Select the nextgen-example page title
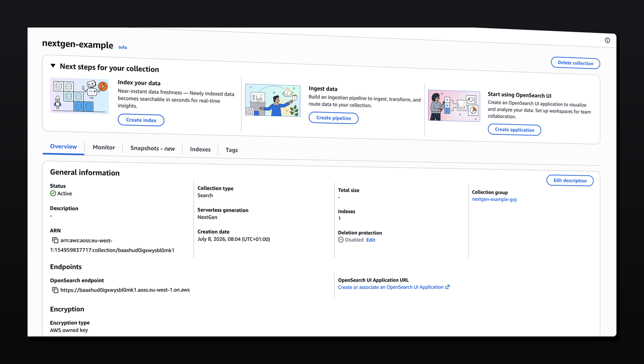 coord(78,45)
